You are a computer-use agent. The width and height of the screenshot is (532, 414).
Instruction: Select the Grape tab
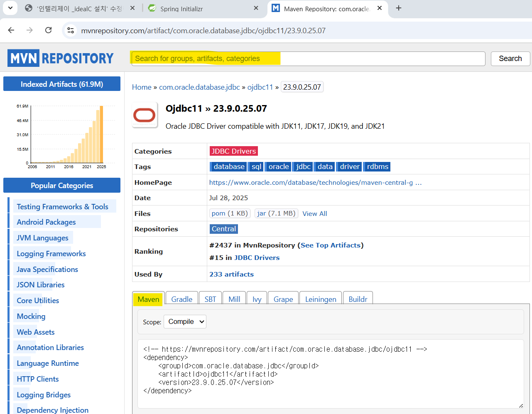283,299
